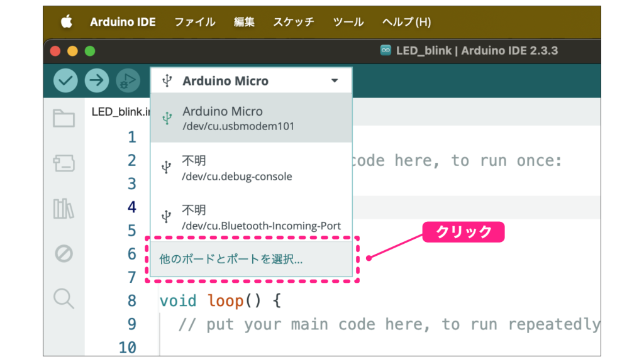Viewport: 644px width, 362px height.
Task: Open the Boards Manager sidebar icon
Action: pyautogui.click(x=64, y=163)
